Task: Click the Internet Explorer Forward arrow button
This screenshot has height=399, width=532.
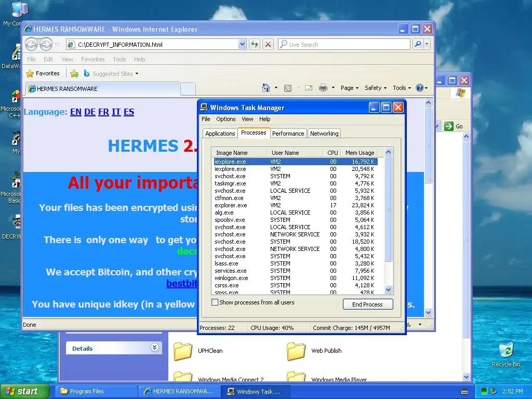Action: coord(46,44)
